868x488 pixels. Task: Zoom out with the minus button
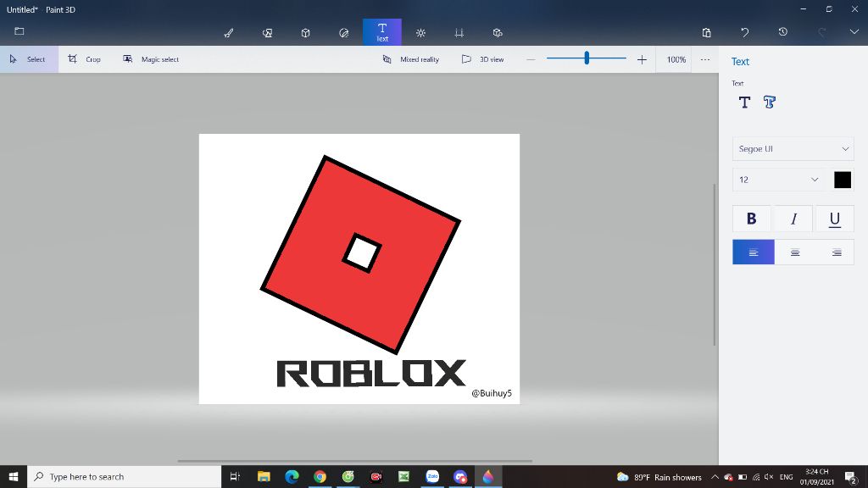pyautogui.click(x=531, y=59)
